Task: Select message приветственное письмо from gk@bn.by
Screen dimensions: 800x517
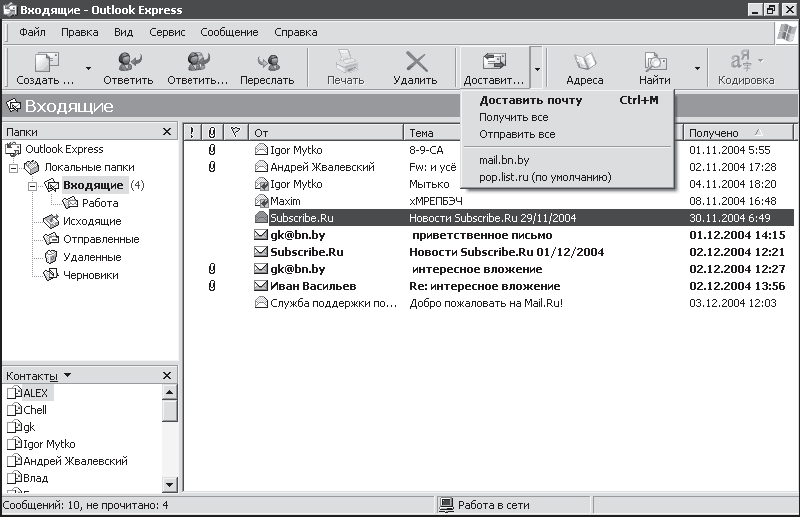Action: tap(489, 235)
